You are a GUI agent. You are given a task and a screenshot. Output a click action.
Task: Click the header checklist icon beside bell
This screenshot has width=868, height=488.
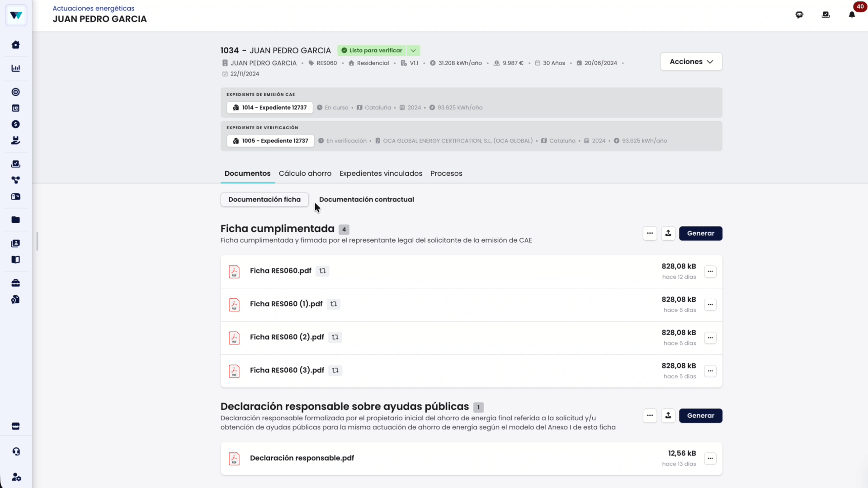click(826, 14)
